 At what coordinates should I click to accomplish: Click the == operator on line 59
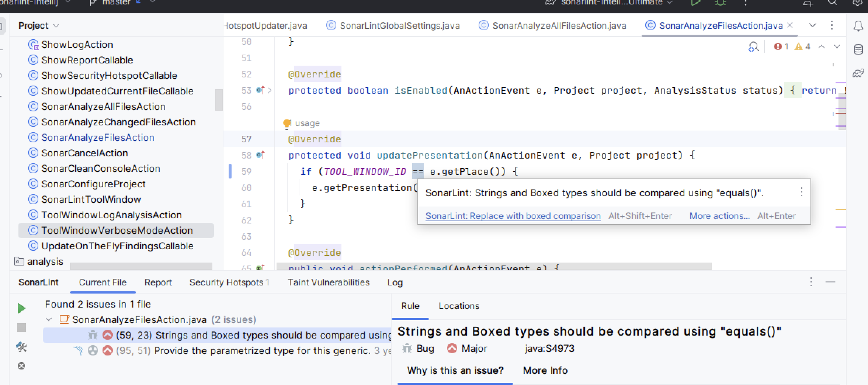[x=418, y=171]
